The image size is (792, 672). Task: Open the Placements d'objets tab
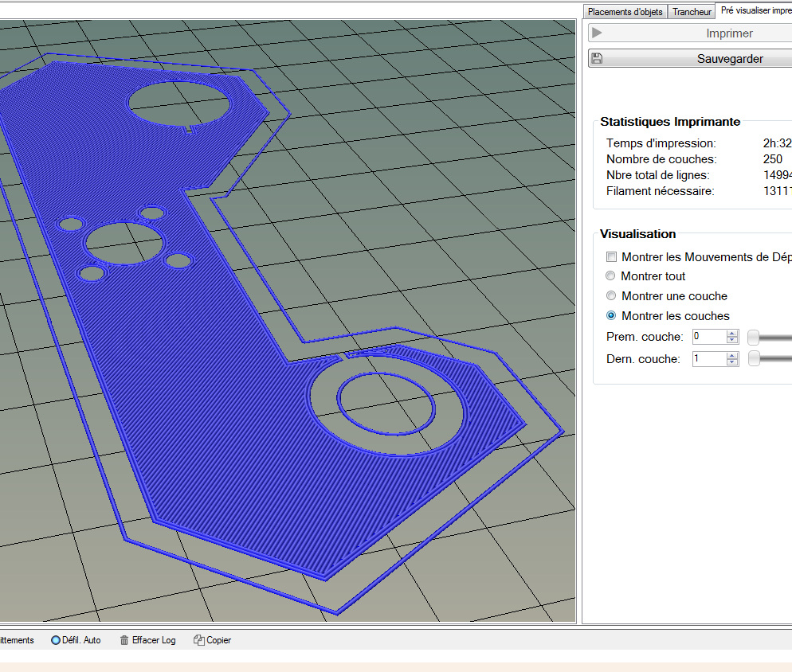625,12
